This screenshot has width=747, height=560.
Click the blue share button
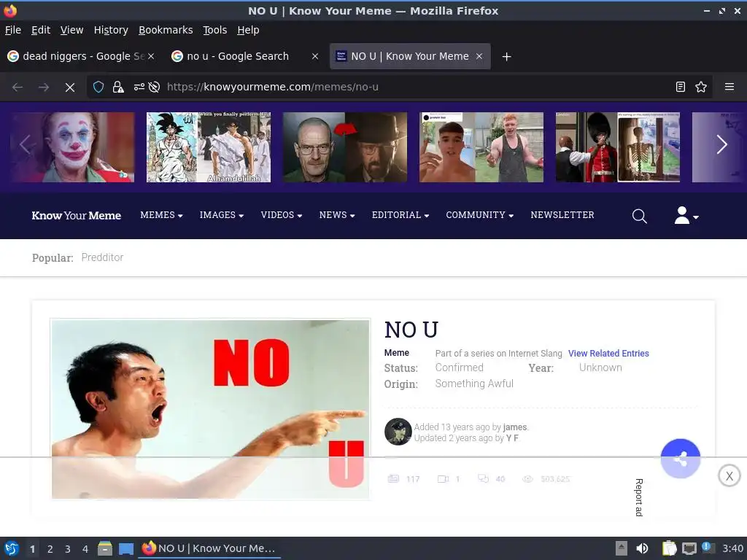(x=681, y=459)
